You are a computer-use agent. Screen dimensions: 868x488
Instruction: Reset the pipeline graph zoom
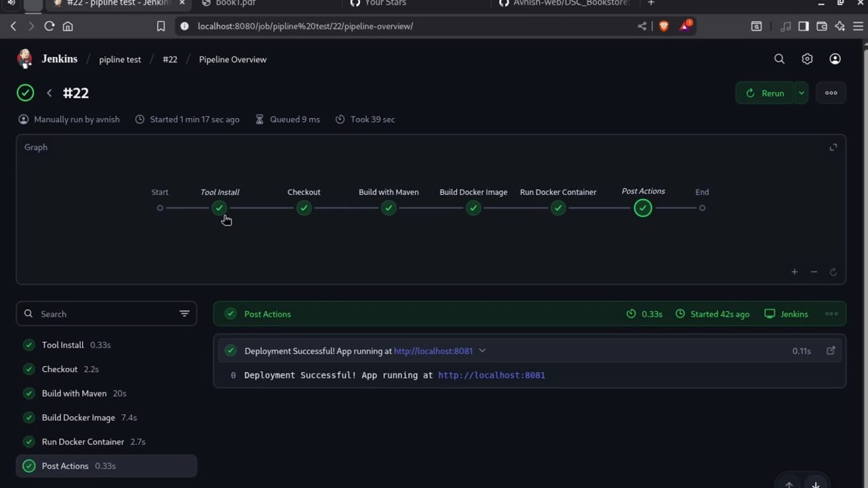(833, 272)
